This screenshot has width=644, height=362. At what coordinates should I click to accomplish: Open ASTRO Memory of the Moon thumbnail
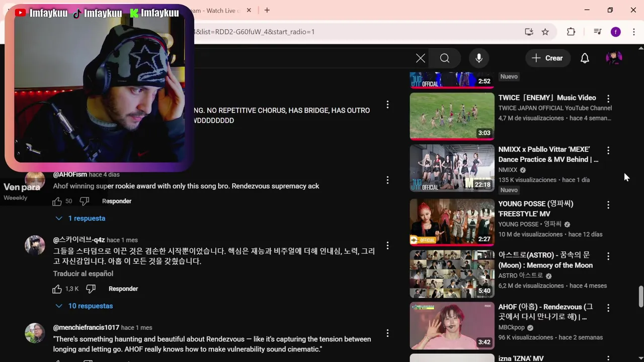tap(452, 274)
